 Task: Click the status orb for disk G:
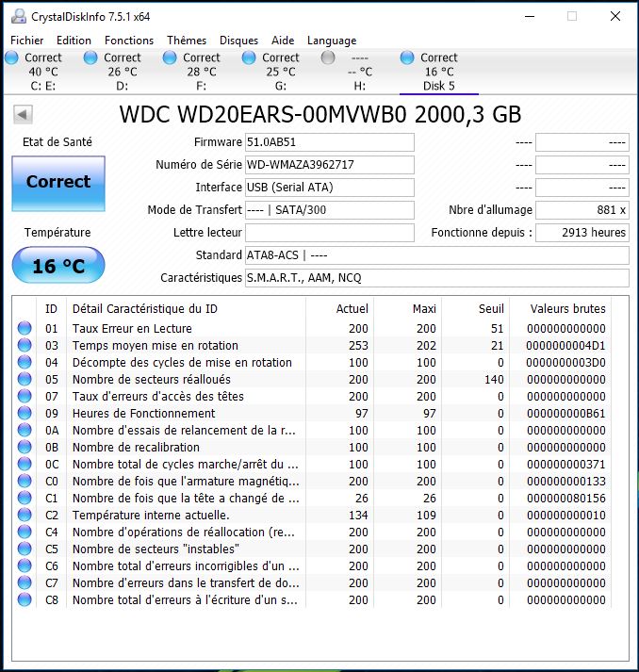click(x=249, y=57)
